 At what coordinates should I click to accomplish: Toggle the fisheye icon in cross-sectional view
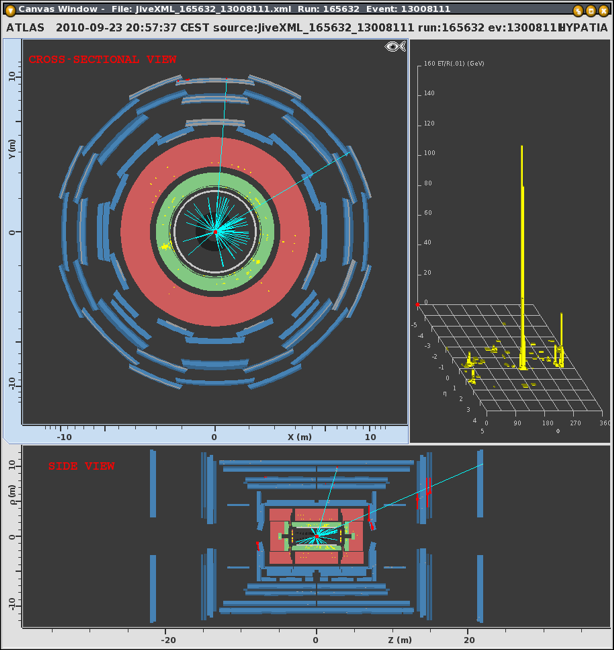click(x=394, y=47)
